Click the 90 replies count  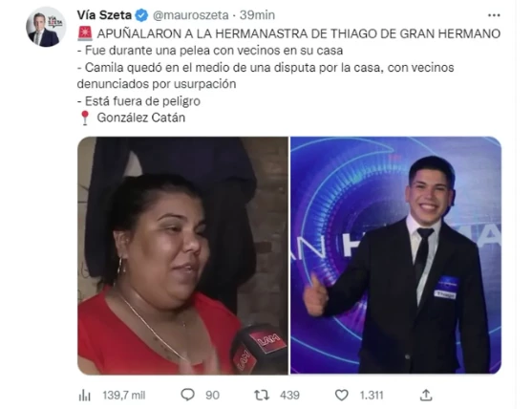coord(212,396)
